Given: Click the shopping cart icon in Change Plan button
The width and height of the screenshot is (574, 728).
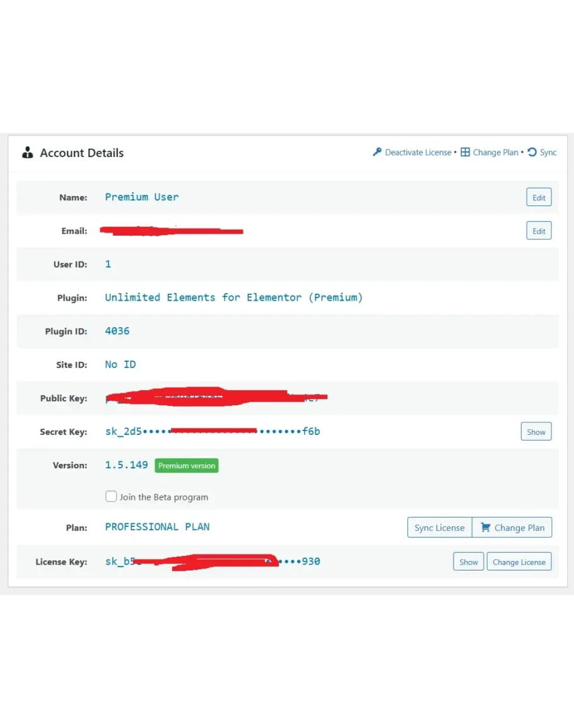Looking at the screenshot, I should tap(485, 528).
